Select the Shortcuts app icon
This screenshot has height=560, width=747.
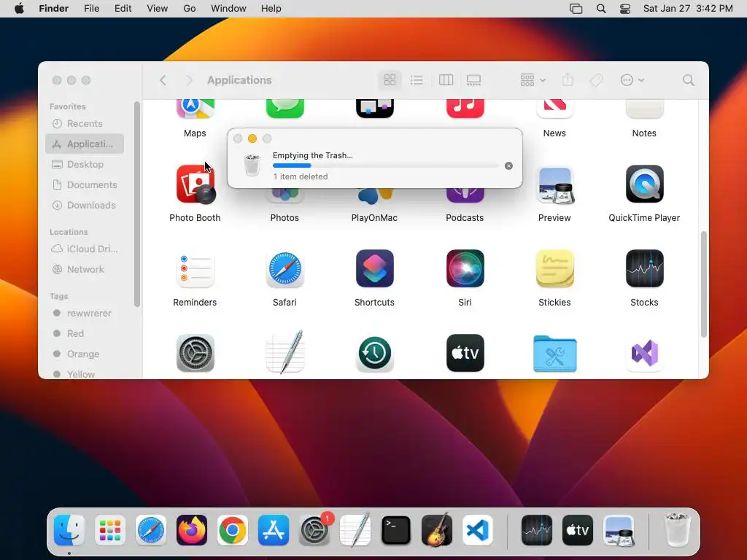coord(375,268)
